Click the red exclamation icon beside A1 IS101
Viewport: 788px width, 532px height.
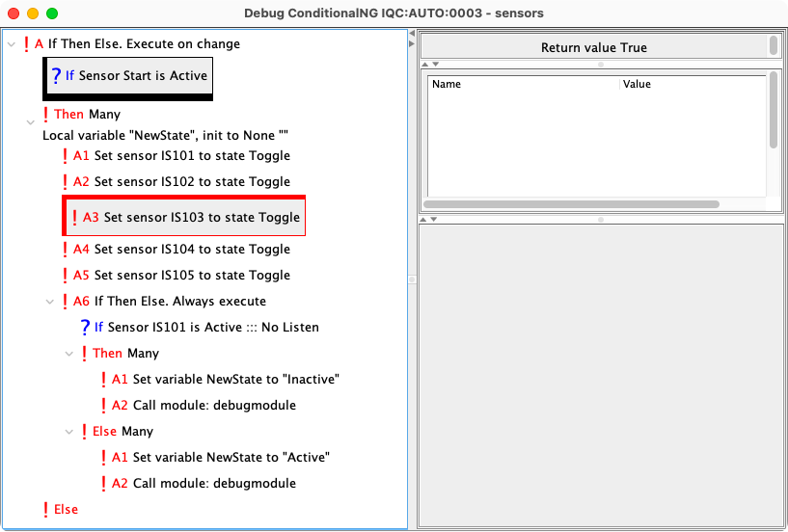[65, 155]
